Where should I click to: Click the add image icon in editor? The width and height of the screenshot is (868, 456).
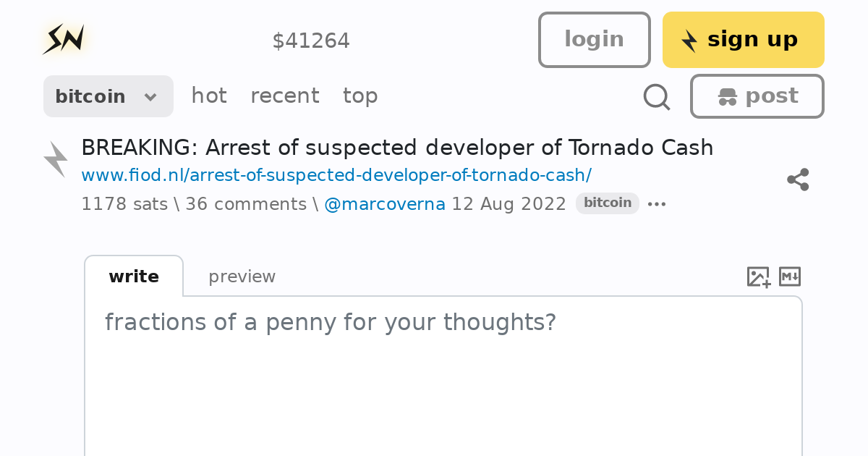(x=758, y=276)
